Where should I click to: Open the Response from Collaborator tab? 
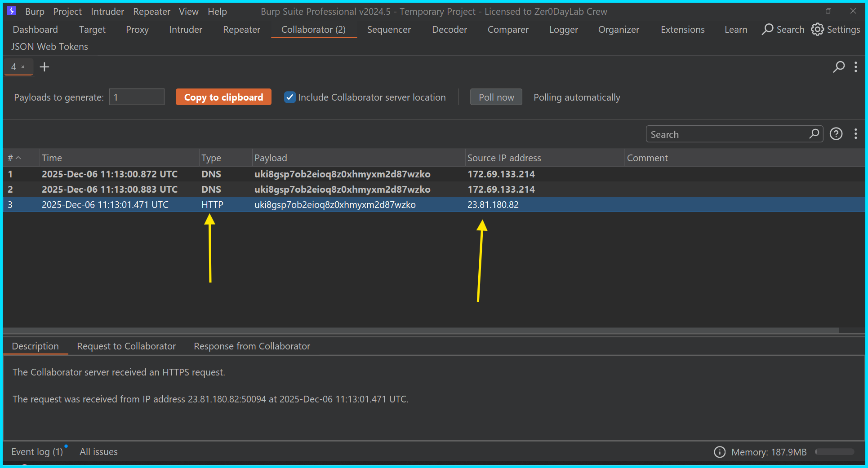click(252, 346)
